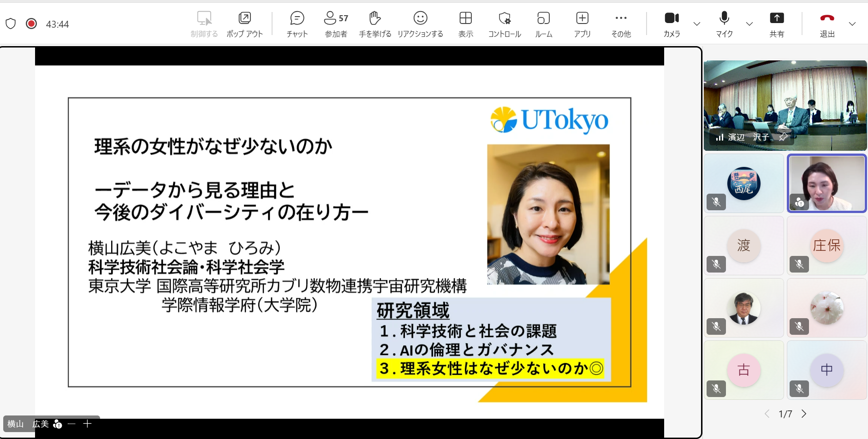Open the chat (チャット) panel

click(297, 24)
